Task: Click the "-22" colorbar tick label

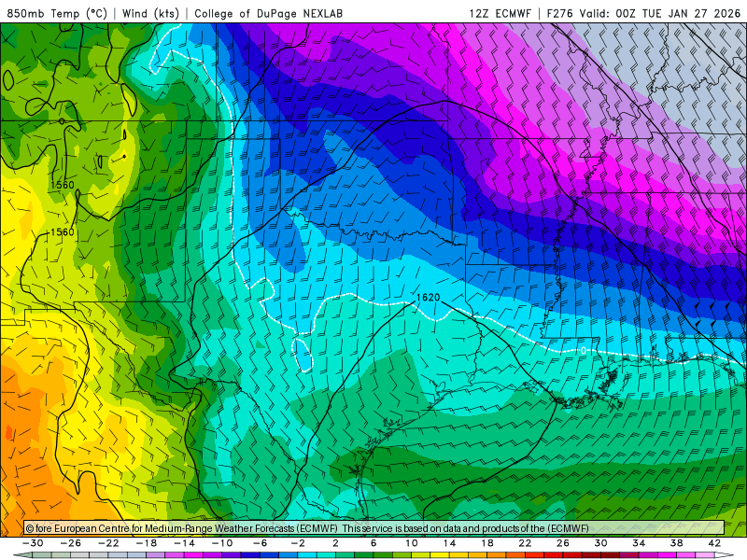Action: pyautogui.click(x=108, y=543)
